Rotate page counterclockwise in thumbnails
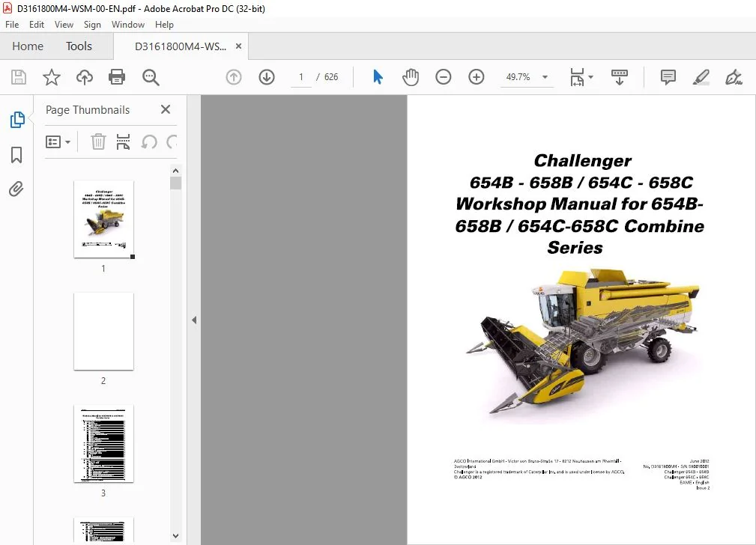Screen dimensions: 756x545 tap(149, 141)
